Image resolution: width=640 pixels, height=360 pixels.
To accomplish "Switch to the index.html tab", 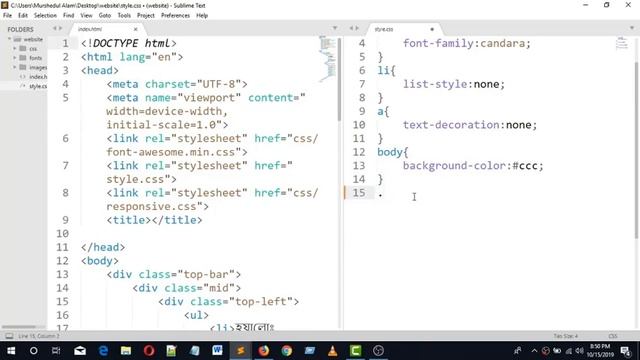I will (x=106, y=29).
